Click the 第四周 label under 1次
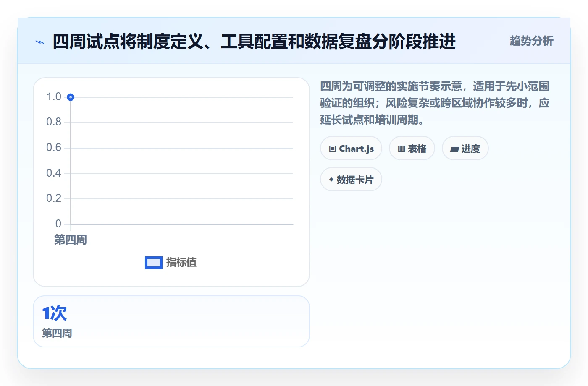588x386 pixels. click(x=57, y=333)
